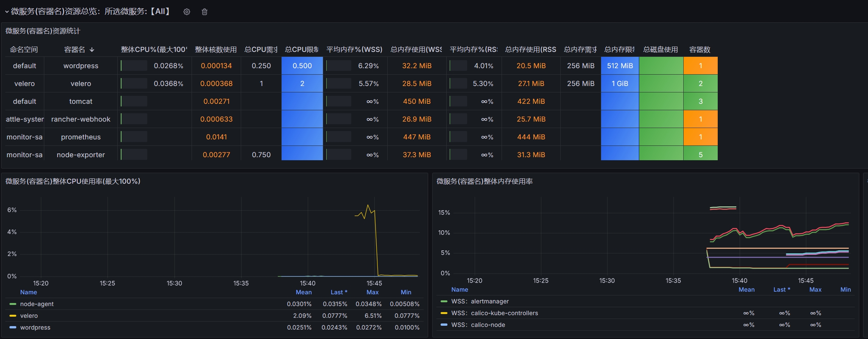Click the '6.29%' average memory cell
868x339 pixels.
point(368,66)
